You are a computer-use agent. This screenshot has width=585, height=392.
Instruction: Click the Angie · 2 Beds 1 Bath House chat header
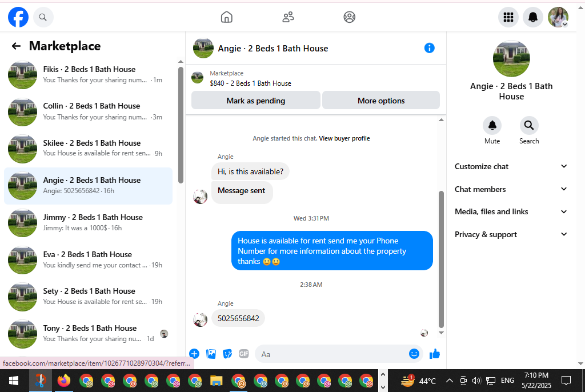pos(273,49)
